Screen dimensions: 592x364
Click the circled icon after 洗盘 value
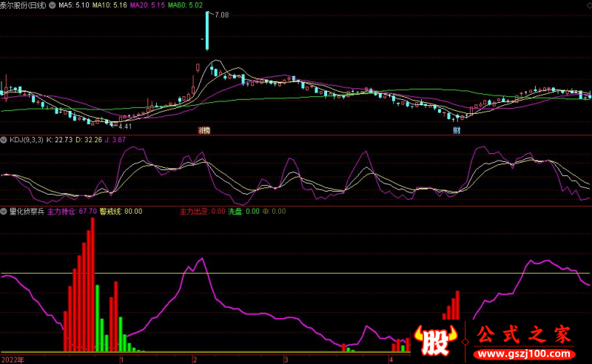(266, 212)
